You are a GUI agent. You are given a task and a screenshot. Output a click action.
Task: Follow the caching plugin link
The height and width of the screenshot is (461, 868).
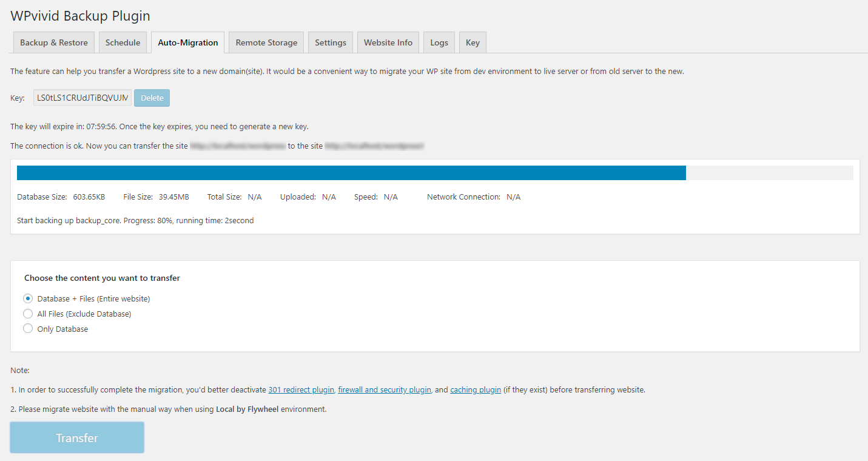coord(475,389)
